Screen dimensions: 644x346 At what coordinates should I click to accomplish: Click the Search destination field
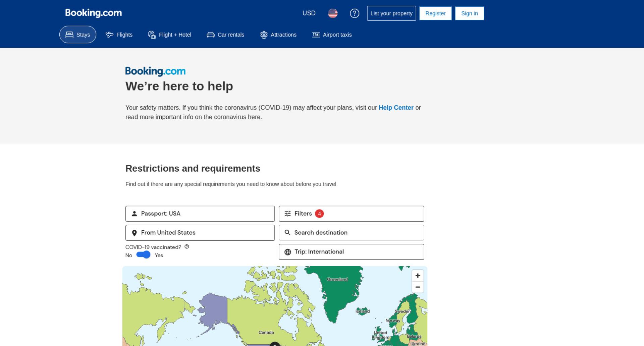pyautogui.click(x=352, y=233)
